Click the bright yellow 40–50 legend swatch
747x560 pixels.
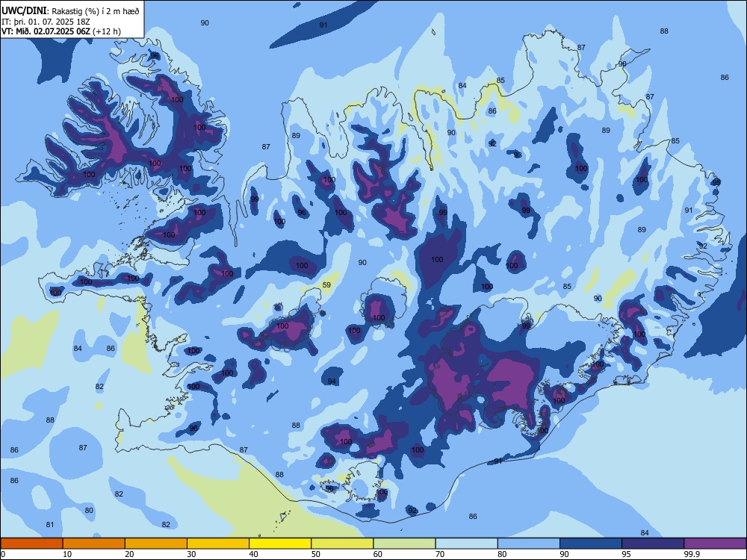pyautogui.click(x=280, y=544)
